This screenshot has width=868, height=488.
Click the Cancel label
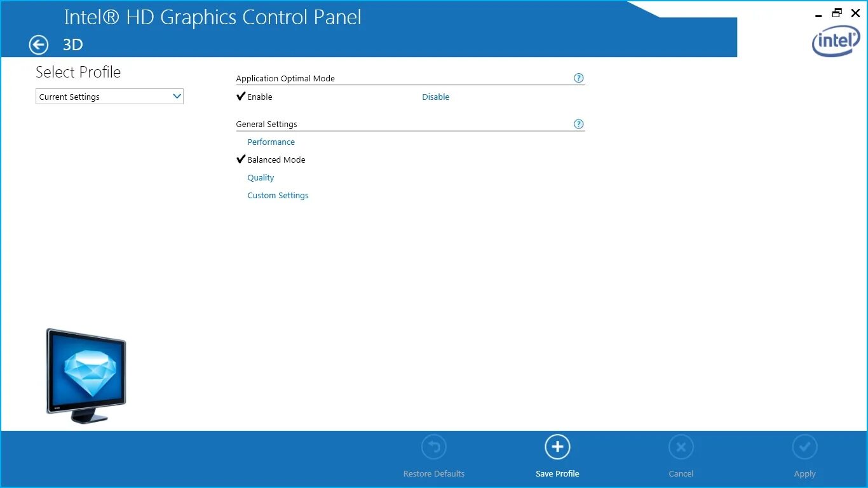681,474
